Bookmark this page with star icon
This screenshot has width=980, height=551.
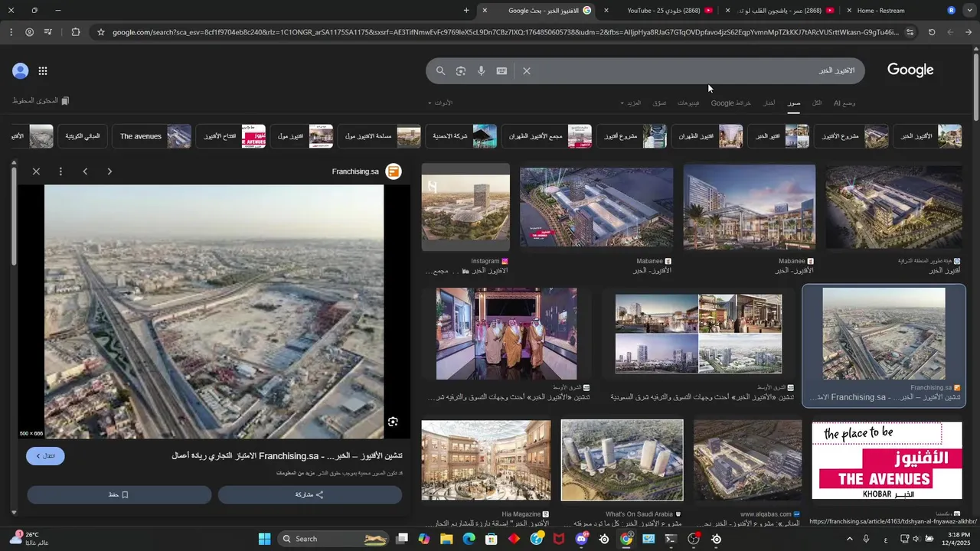coord(100,32)
